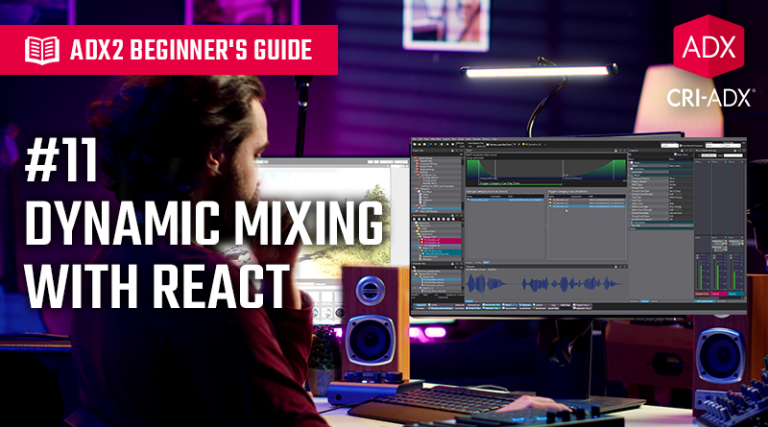Image resolution: width=768 pixels, height=427 pixels.
Task: Expand the top node in the WorkUnits Tree
Action: coord(416,223)
